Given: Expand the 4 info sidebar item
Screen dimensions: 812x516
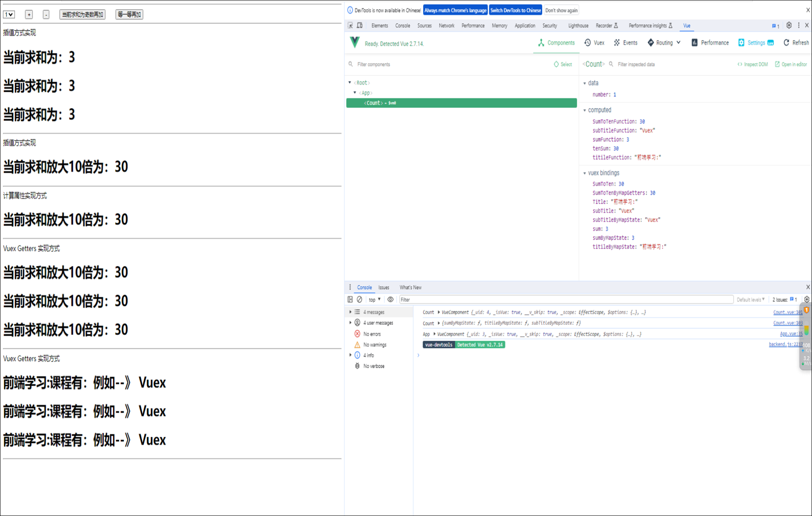Looking at the screenshot, I should tap(350, 355).
